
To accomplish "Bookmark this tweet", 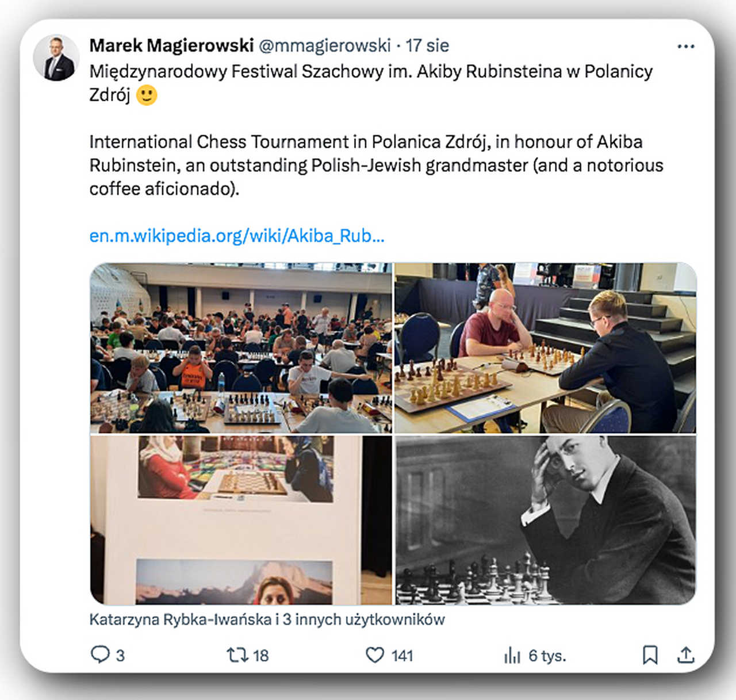I will coord(650,655).
